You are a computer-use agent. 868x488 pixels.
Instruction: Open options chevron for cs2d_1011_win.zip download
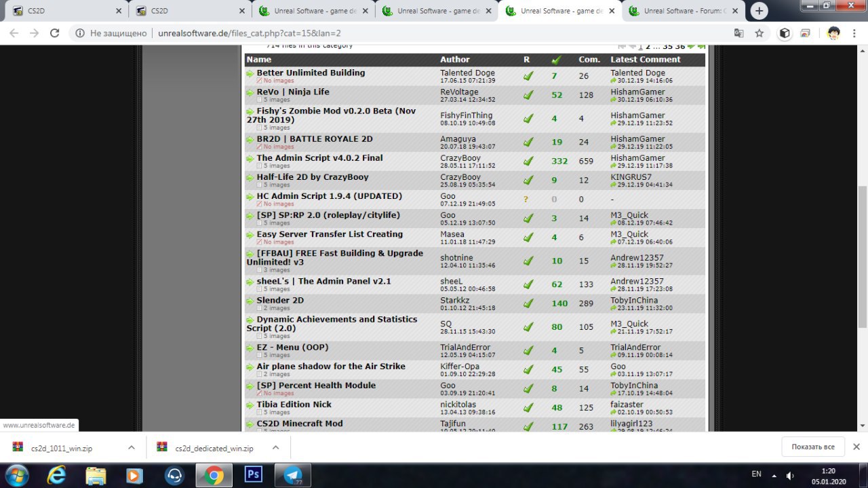tap(132, 448)
